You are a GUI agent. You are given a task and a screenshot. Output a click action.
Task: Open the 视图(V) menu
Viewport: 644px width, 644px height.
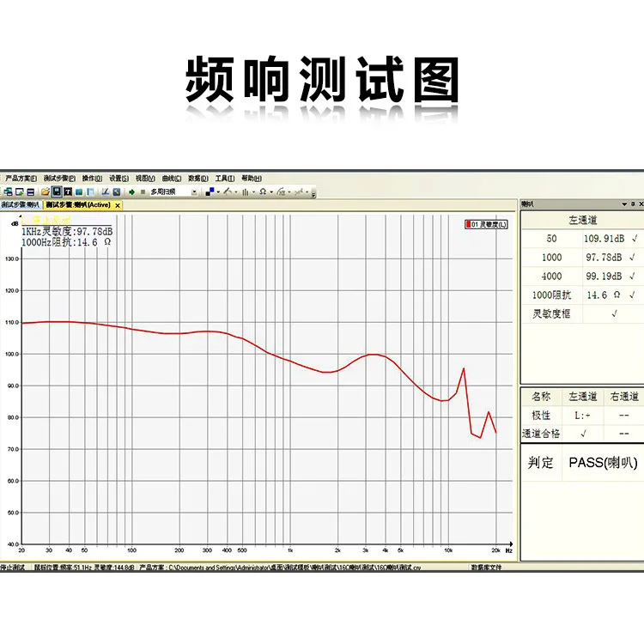145,179
